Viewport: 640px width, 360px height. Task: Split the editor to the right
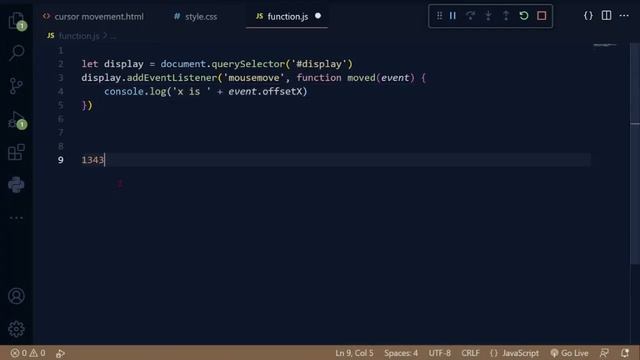[607, 16]
